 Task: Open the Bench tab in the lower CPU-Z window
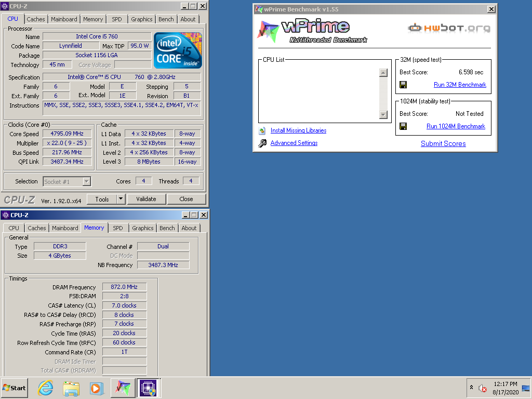tap(167, 228)
